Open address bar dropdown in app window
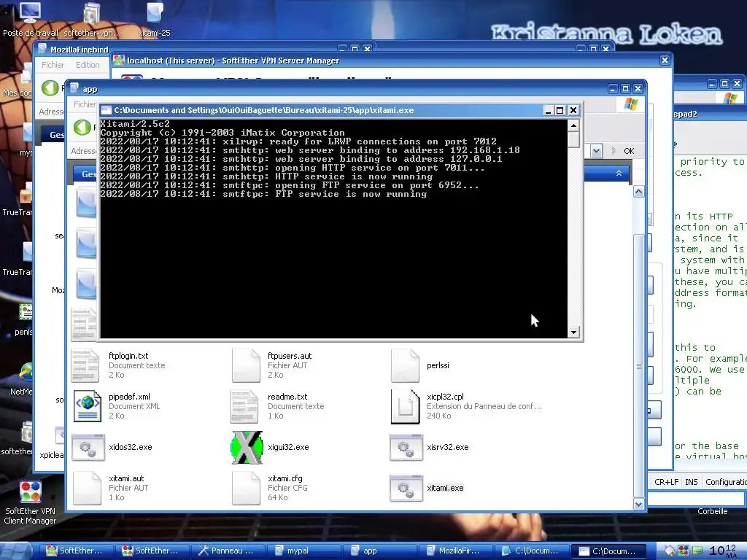The width and height of the screenshot is (747, 560). tap(596, 151)
